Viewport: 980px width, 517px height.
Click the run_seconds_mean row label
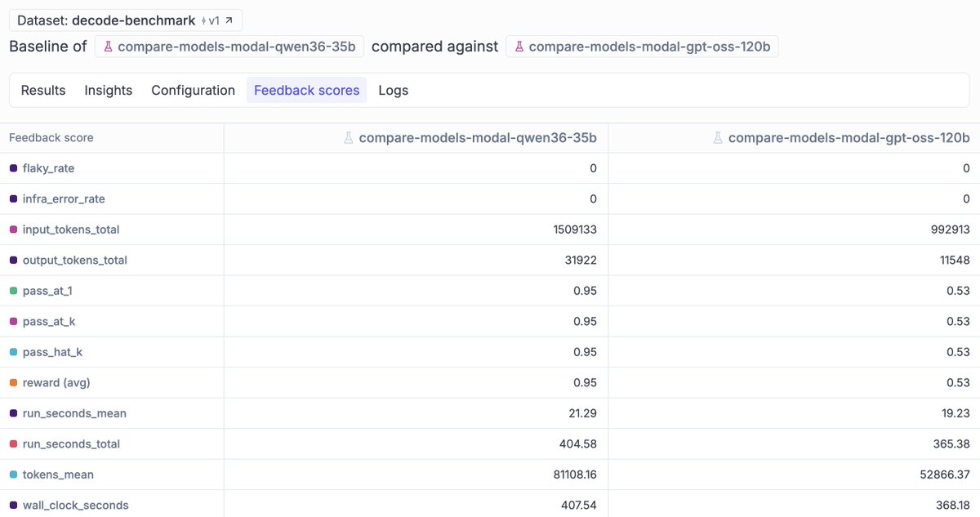(74, 413)
